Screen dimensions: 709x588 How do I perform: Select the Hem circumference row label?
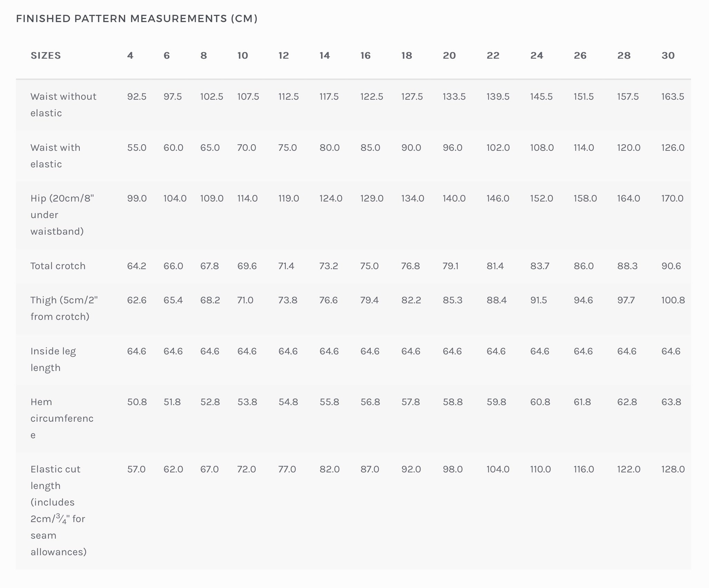tap(62, 418)
